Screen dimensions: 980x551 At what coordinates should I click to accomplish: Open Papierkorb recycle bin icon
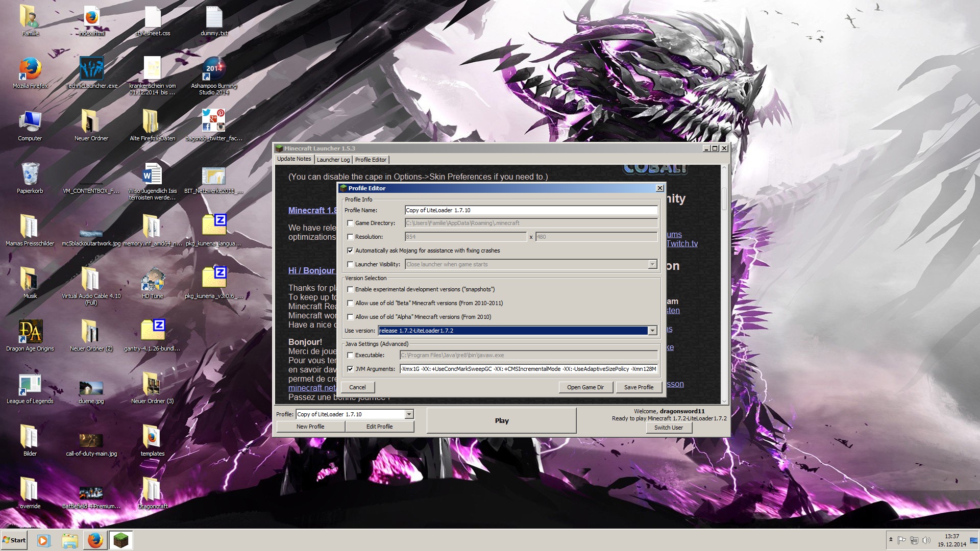click(30, 174)
